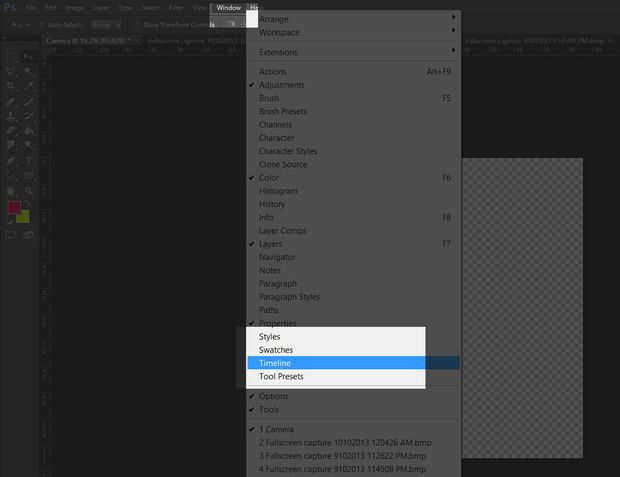Select the Path Selection tool
620x477 pixels.
11,175
